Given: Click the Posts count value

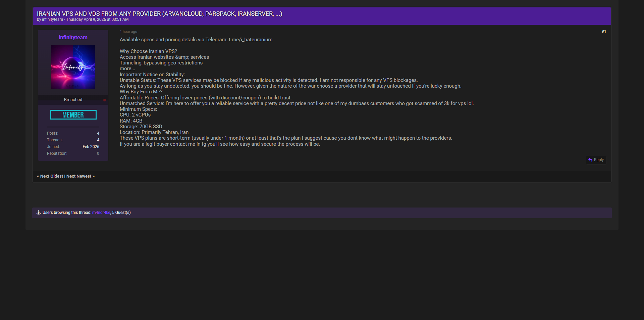Looking at the screenshot, I should coord(98,133).
